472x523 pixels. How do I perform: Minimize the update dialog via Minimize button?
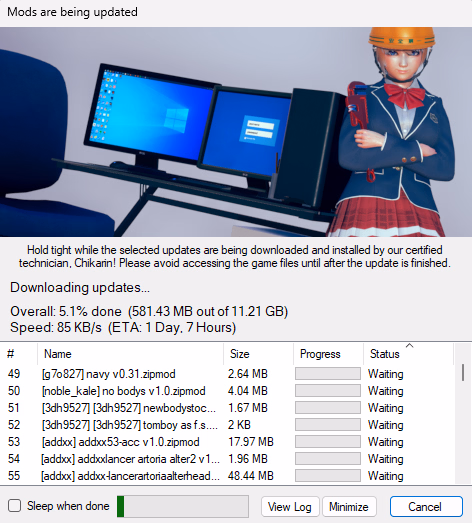[x=349, y=507]
